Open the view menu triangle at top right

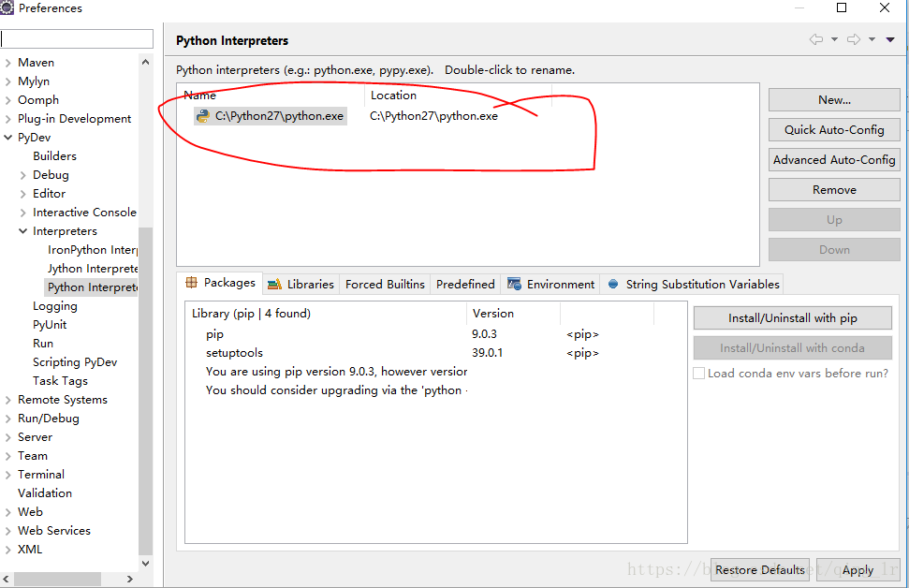(891, 41)
